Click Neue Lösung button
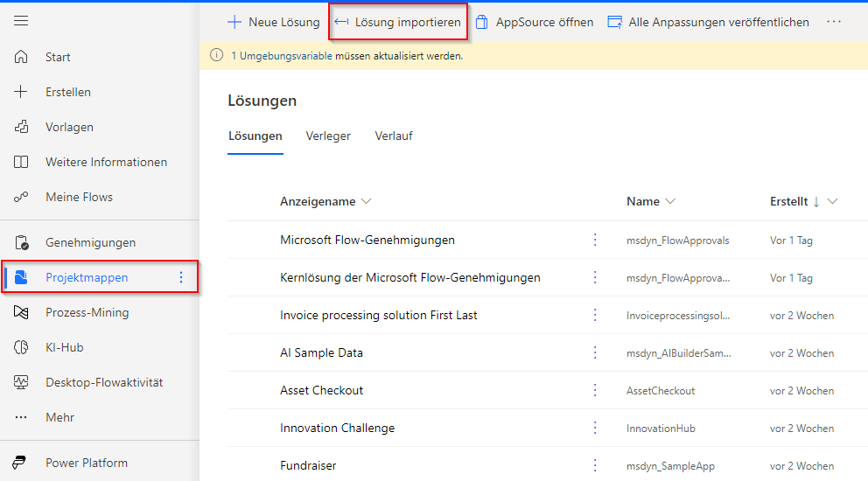Screen dimensions: 868x481 274,22
